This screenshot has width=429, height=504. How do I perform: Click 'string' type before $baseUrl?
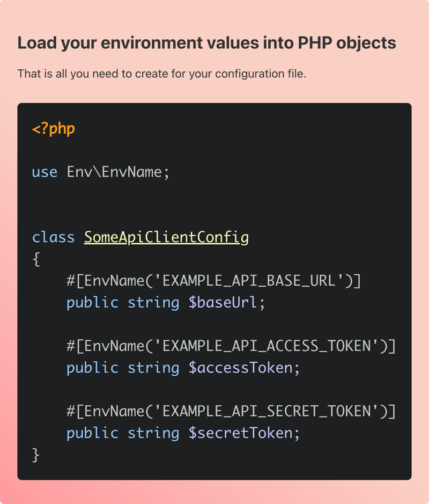coord(153,303)
